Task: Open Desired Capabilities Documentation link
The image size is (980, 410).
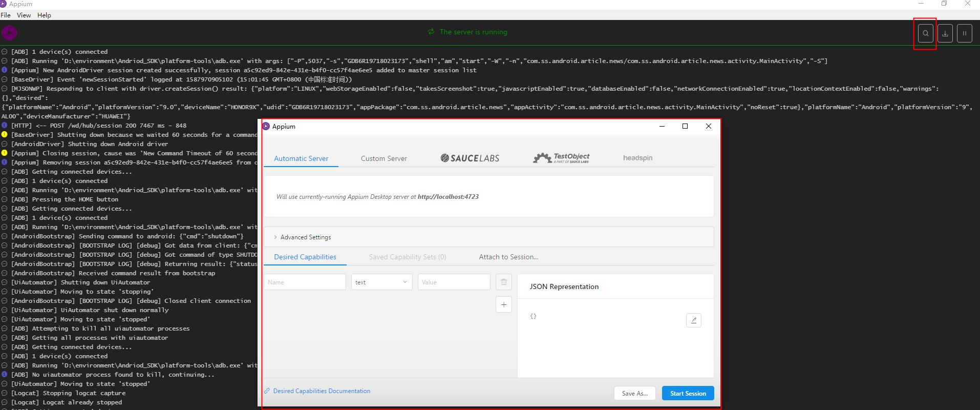Action: pyautogui.click(x=322, y=391)
